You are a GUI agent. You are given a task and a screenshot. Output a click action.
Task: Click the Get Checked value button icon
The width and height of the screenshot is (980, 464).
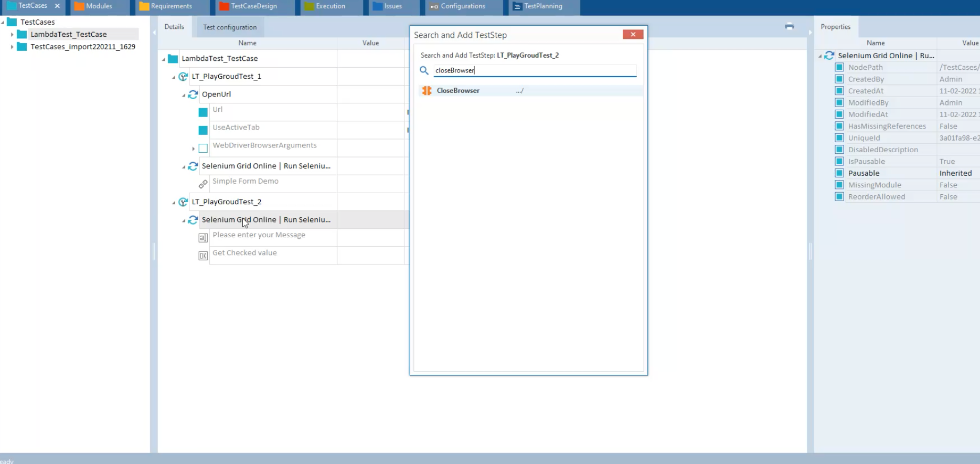tap(203, 256)
